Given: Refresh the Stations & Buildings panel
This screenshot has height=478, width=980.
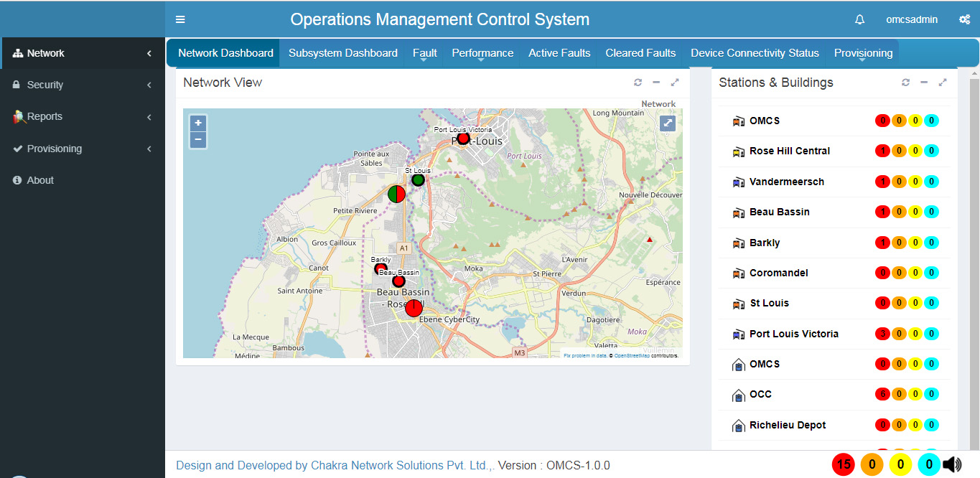Looking at the screenshot, I should point(905,83).
